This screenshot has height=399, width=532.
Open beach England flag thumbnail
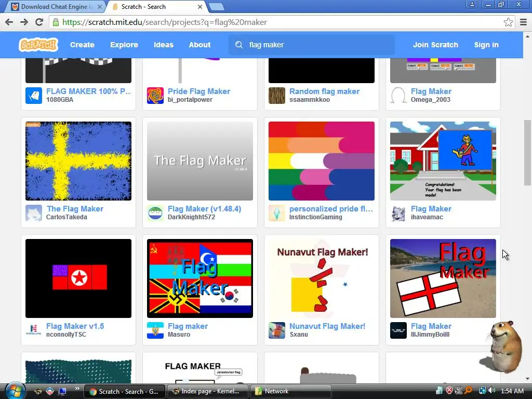pyautogui.click(x=443, y=278)
